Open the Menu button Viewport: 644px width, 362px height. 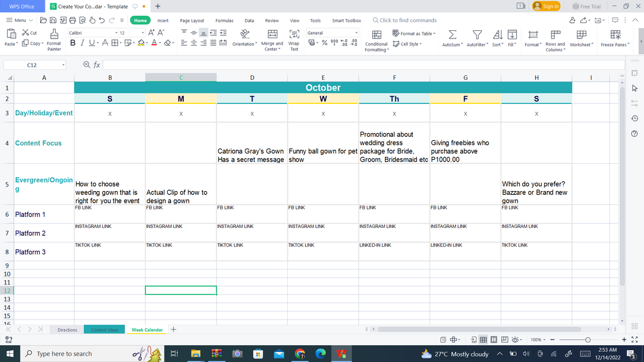(20, 20)
